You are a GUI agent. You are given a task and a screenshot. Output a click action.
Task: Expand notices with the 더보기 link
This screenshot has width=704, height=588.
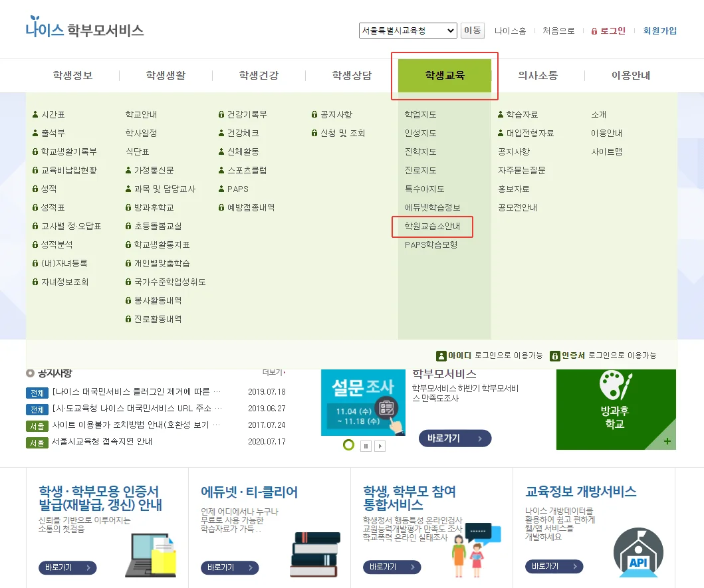[273, 373]
